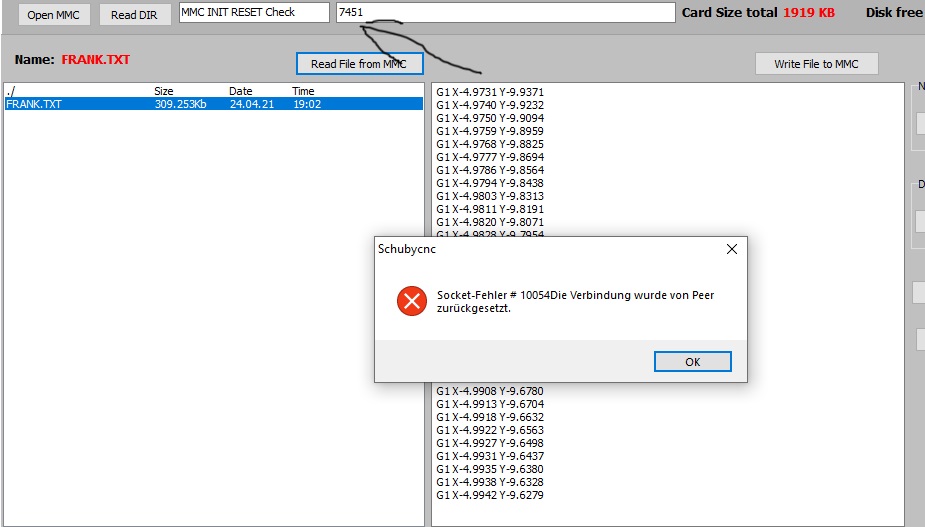Click the Socket-Fehler error message text
The height and width of the screenshot is (527, 925).
click(575, 302)
